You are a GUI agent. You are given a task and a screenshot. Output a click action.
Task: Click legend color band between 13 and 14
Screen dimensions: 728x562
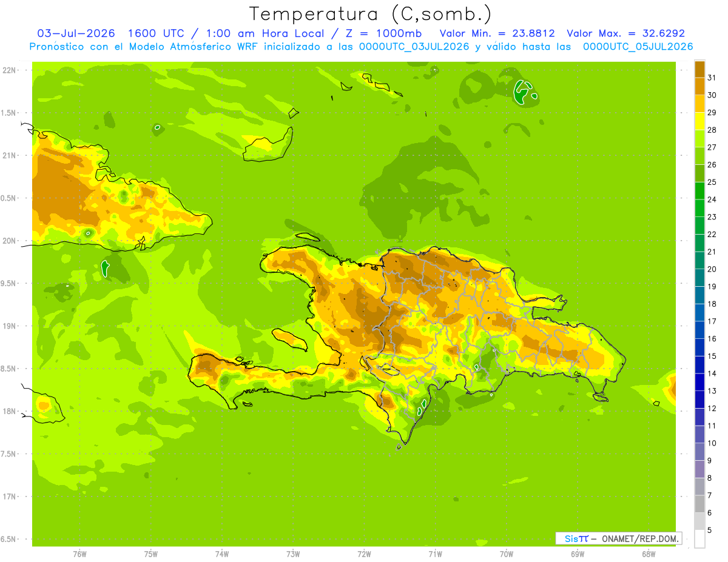pyautogui.click(x=699, y=383)
